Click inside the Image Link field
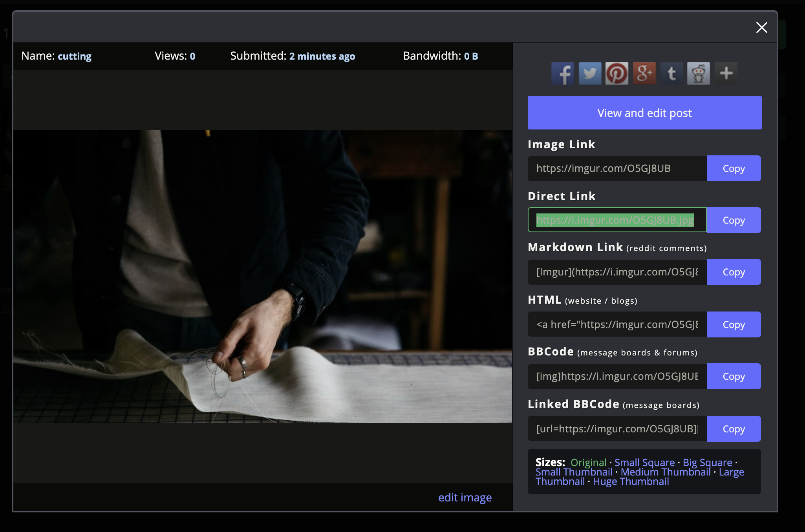Viewport: 805px width, 532px height. pyautogui.click(x=617, y=169)
